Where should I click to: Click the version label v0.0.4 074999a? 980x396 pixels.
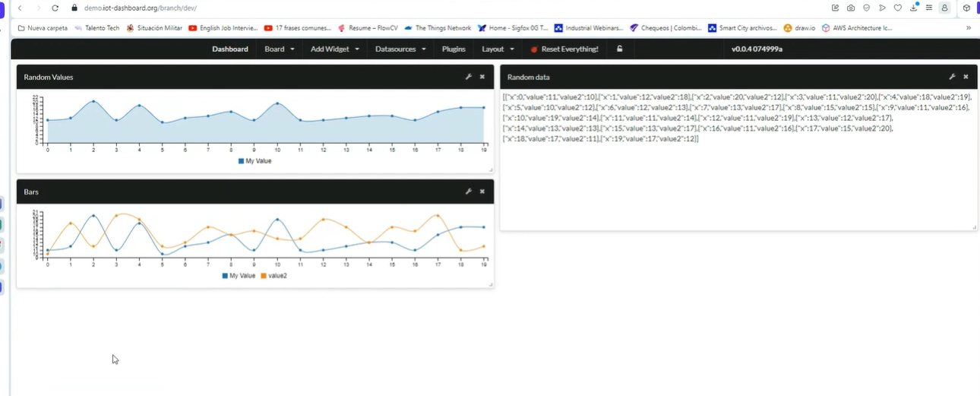757,49
